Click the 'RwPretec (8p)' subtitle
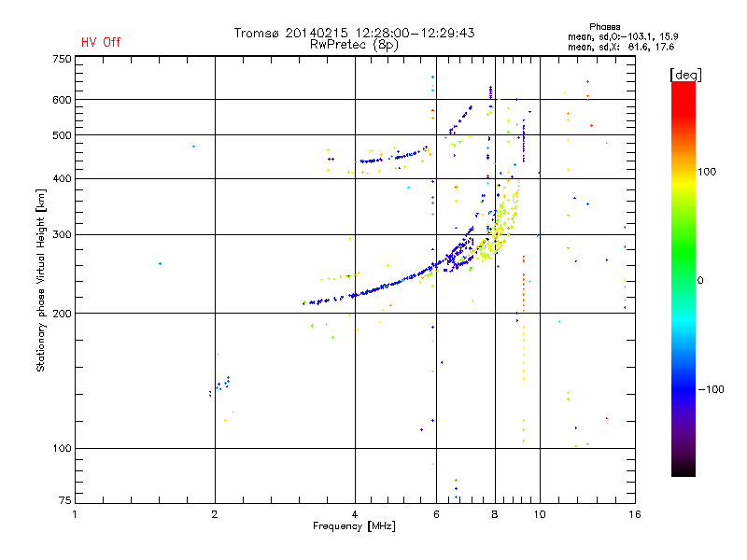Screen dimensions: 747x560 point(355,45)
